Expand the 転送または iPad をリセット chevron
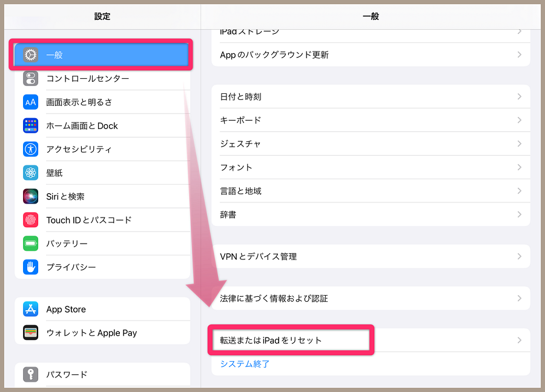The height and width of the screenshot is (392, 545). point(520,340)
